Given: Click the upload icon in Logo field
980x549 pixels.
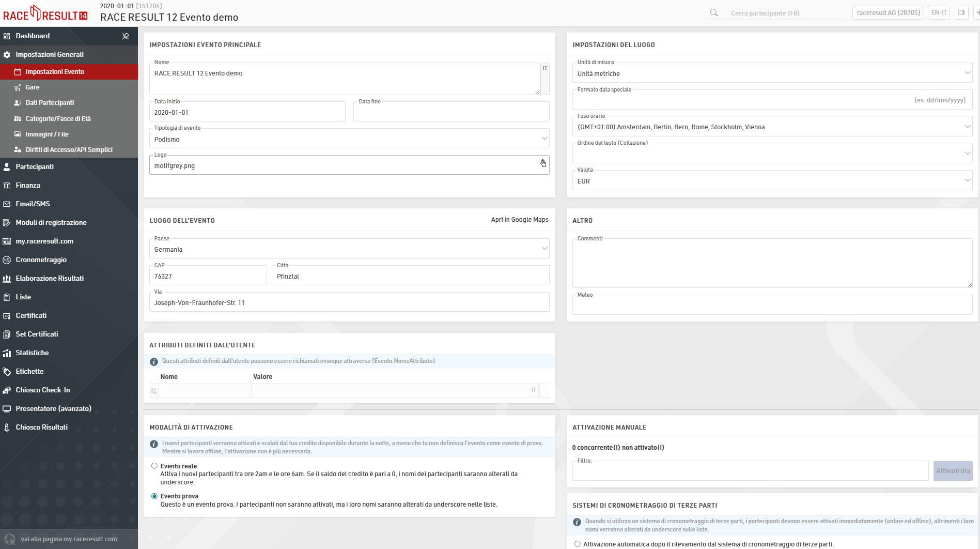Looking at the screenshot, I should tap(543, 164).
